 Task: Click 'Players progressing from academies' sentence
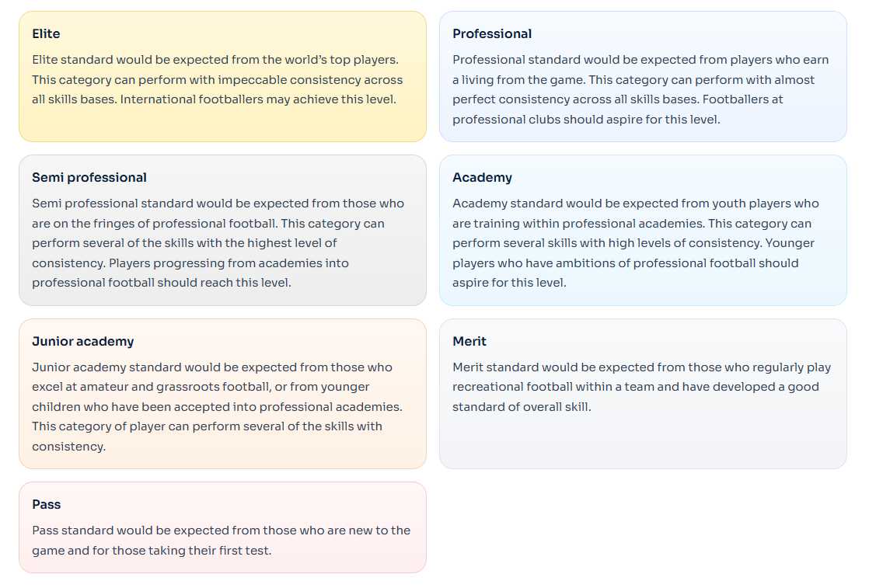[x=190, y=273]
